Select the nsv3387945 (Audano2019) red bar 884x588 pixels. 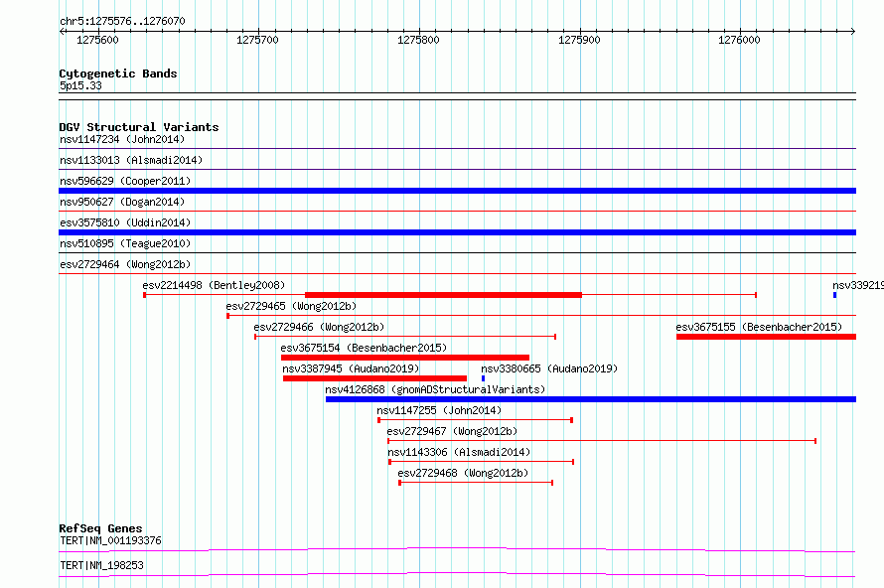click(374, 378)
